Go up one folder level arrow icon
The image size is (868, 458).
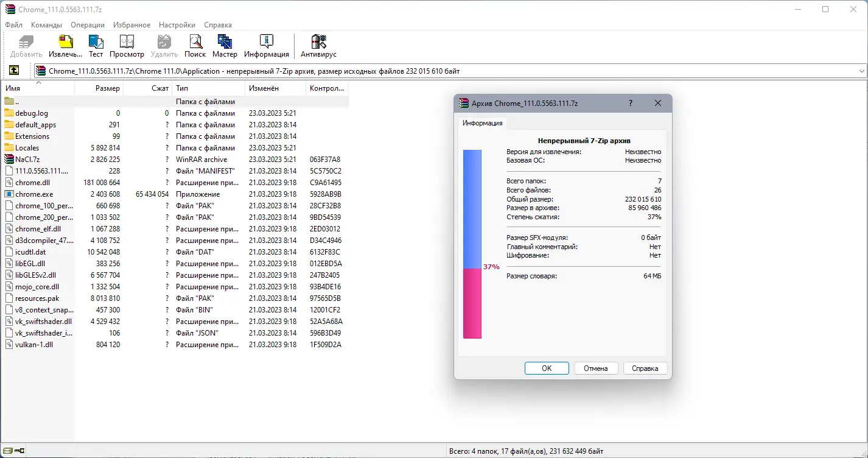coord(14,71)
